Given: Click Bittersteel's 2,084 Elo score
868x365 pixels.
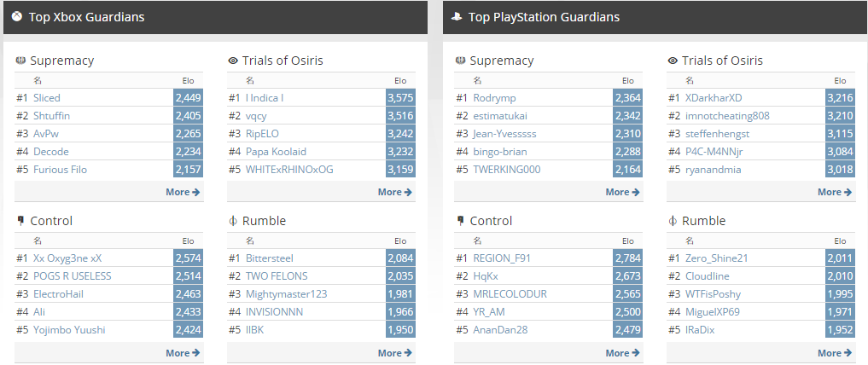Looking at the screenshot, I should pyautogui.click(x=400, y=258).
